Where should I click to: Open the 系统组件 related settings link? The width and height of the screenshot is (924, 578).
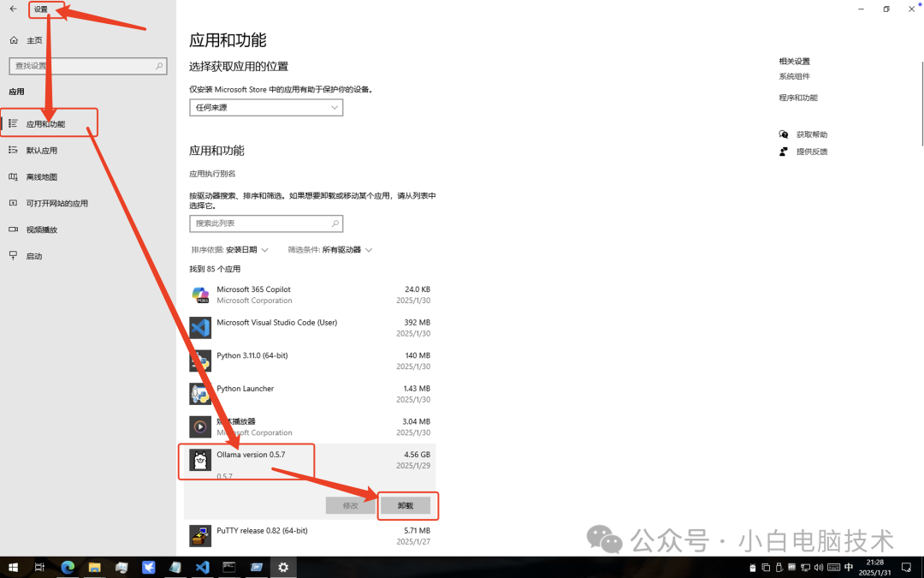[x=794, y=77]
